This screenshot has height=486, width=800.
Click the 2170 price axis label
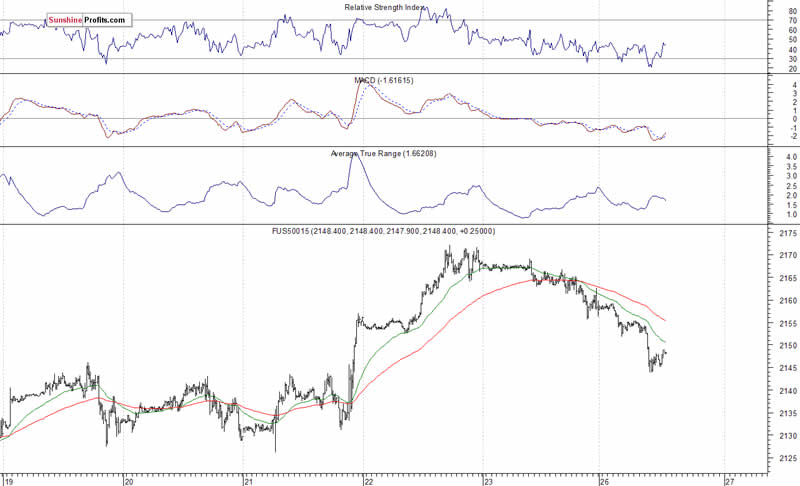788,255
